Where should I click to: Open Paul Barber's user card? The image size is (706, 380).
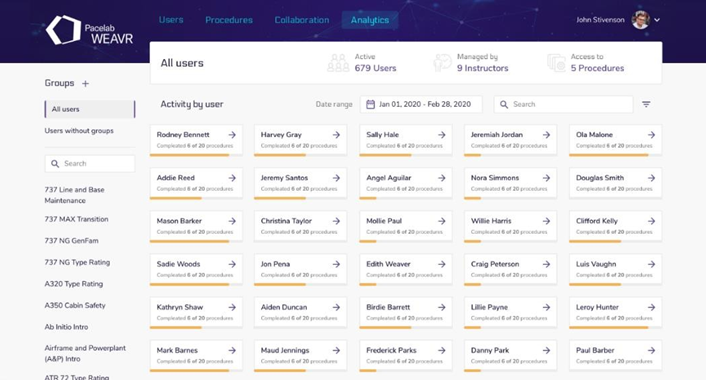tap(615, 356)
